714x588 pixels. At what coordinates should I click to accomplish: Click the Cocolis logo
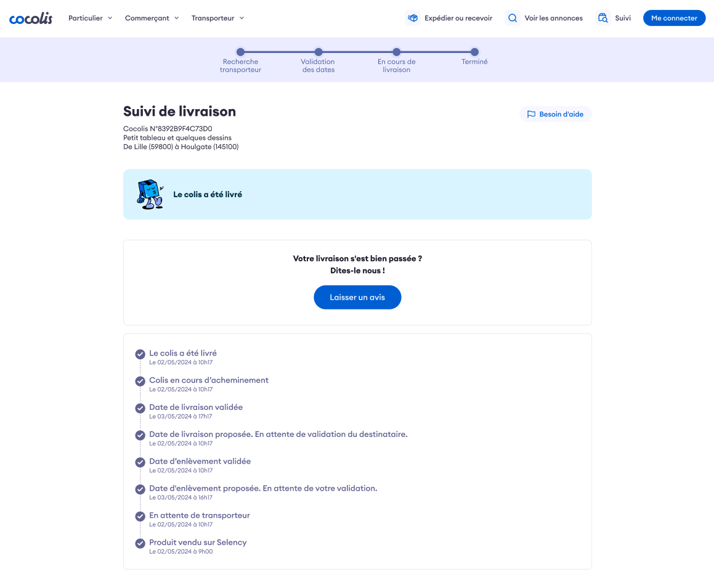(x=31, y=18)
